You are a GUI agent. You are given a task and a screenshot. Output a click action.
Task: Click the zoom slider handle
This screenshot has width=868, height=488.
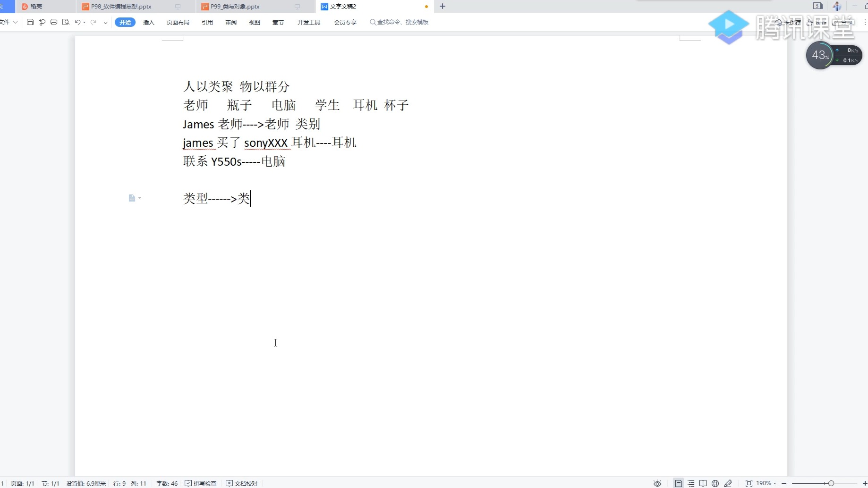click(831, 483)
